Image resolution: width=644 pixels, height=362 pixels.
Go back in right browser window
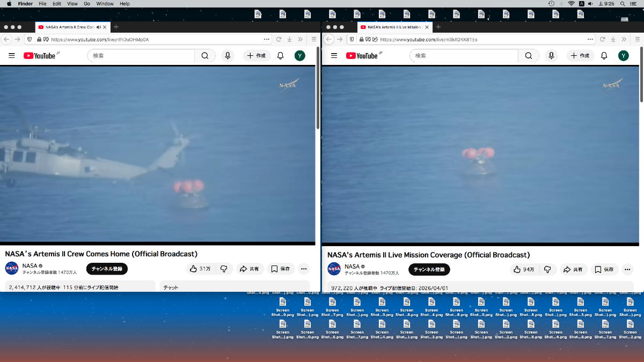coord(329,39)
